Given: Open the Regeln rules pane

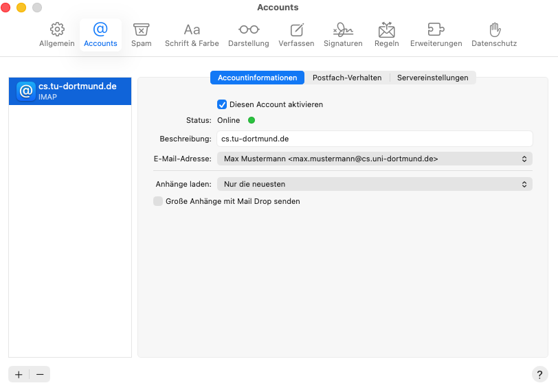Looking at the screenshot, I should [387, 35].
